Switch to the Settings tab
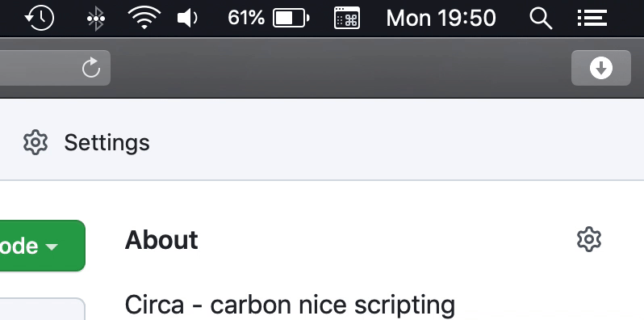Viewport: 644px width, 320px height. (x=86, y=142)
